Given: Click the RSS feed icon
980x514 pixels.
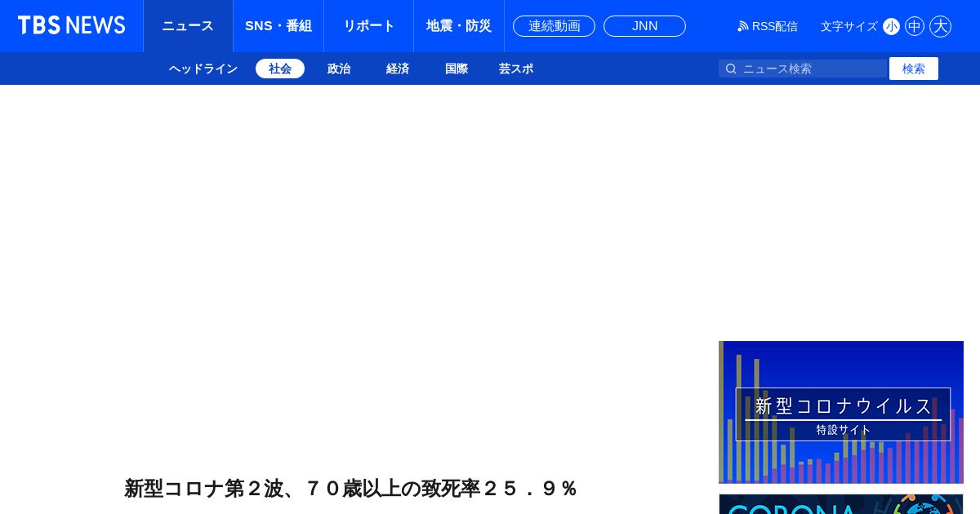Looking at the screenshot, I should 742,26.
